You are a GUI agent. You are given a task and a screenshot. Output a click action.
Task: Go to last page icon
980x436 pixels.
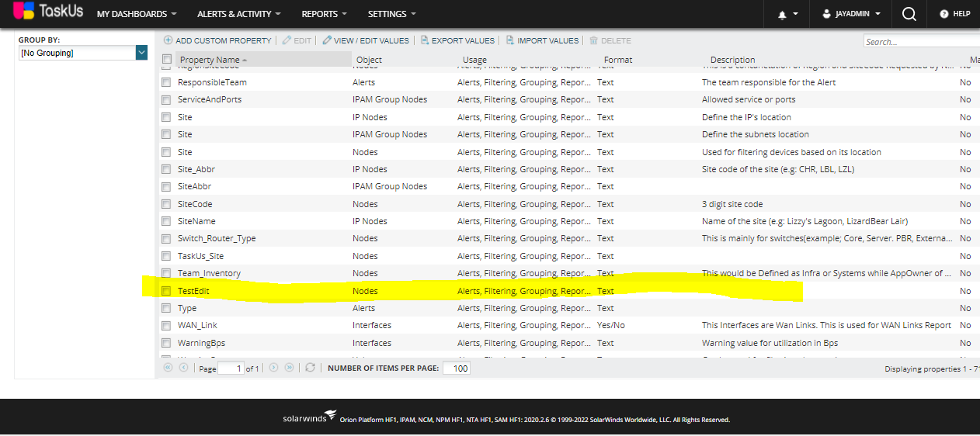click(289, 368)
